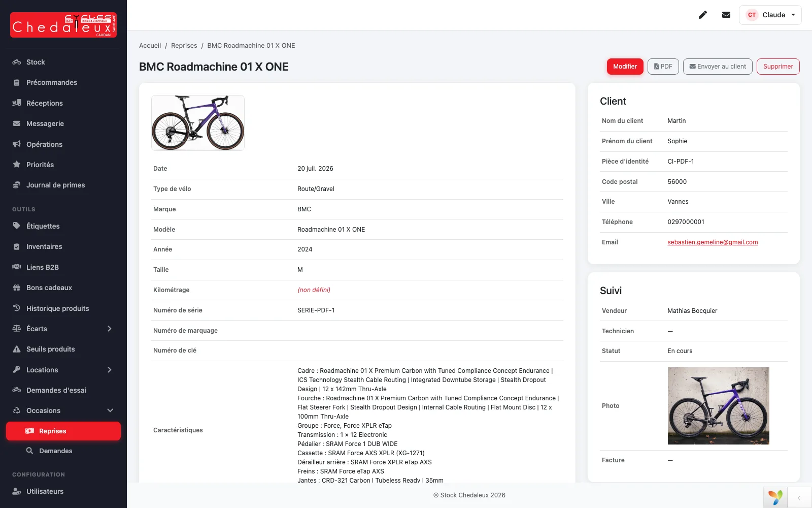Open the bike thumbnail above the Date row

coord(198,123)
